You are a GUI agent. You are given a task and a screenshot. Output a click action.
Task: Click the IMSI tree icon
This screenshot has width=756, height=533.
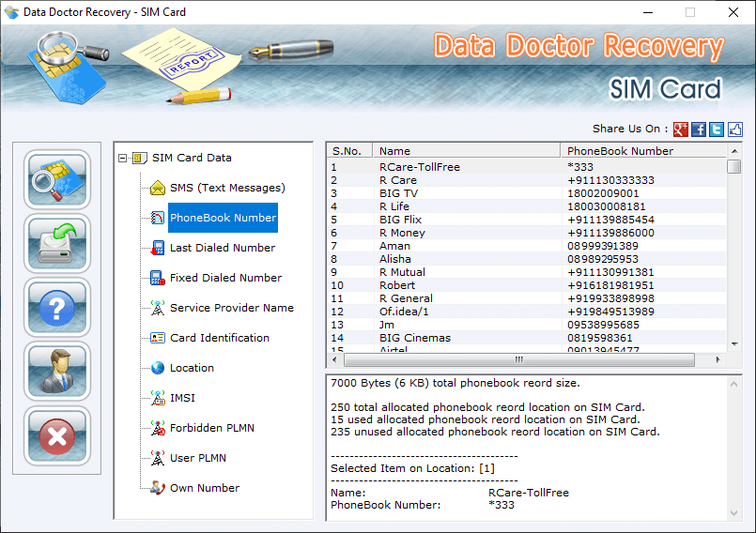coord(158,398)
